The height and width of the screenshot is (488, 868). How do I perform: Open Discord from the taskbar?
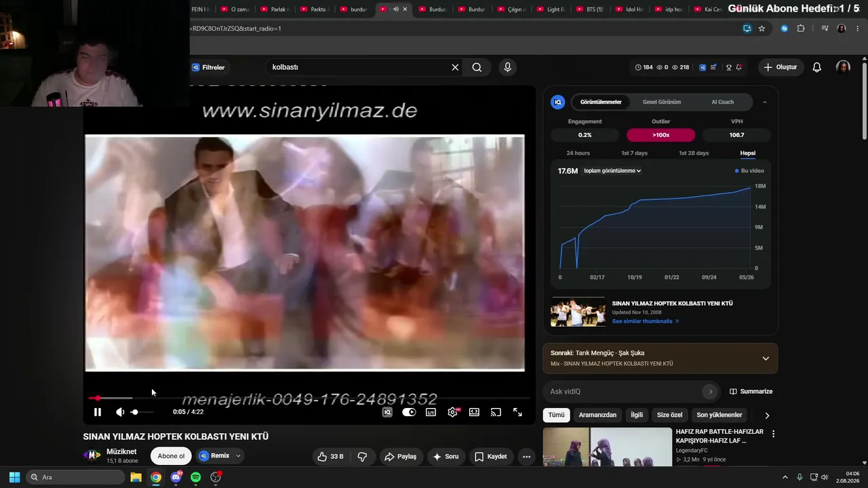[176, 477]
